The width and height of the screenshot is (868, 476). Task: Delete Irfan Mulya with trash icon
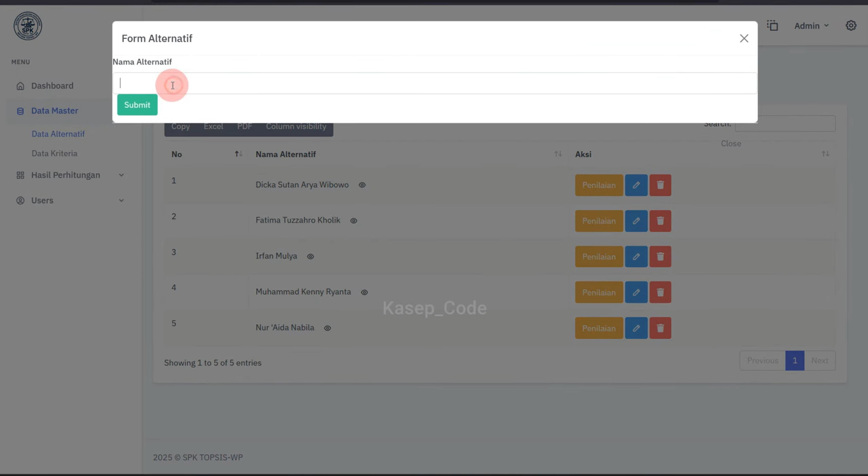tap(660, 257)
